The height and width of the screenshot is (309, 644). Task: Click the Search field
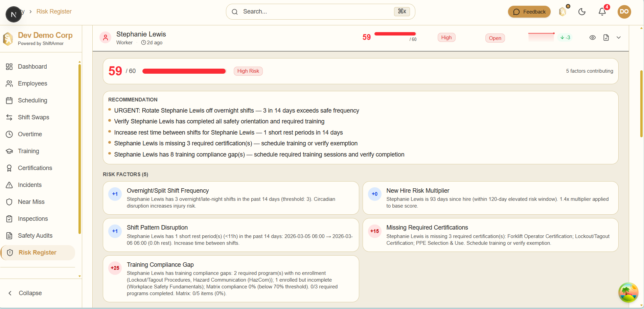[320, 11]
